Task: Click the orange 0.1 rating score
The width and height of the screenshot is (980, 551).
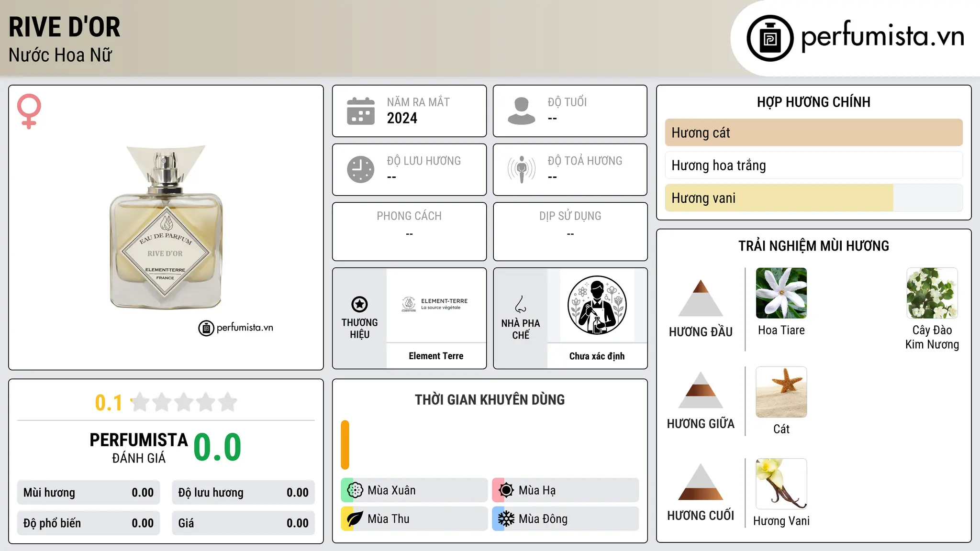Action: click(109, 403)
